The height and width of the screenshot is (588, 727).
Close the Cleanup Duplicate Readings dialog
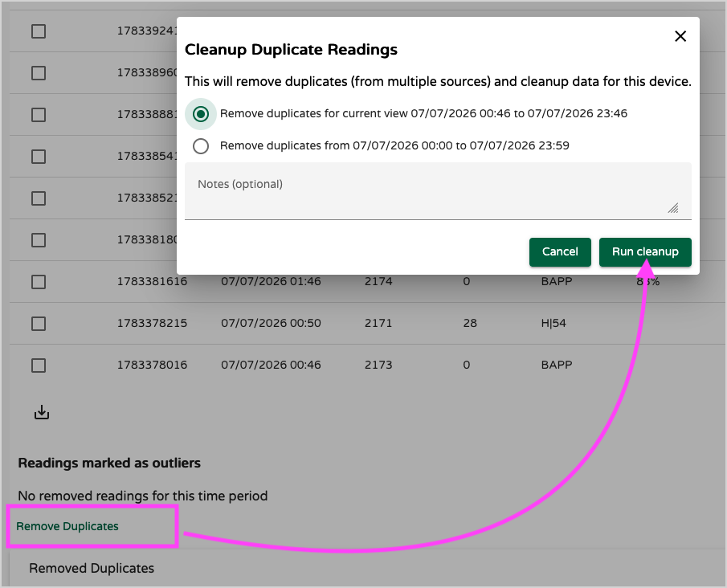pos(680,36)
